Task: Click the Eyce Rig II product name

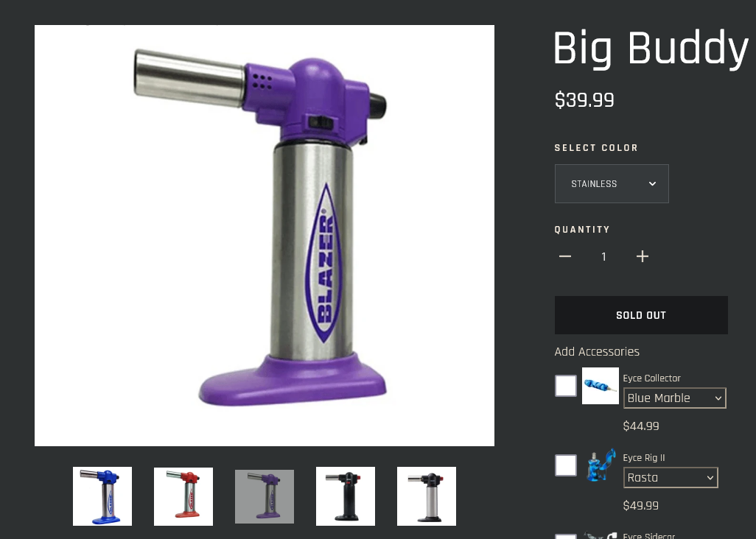Action: 644,457
